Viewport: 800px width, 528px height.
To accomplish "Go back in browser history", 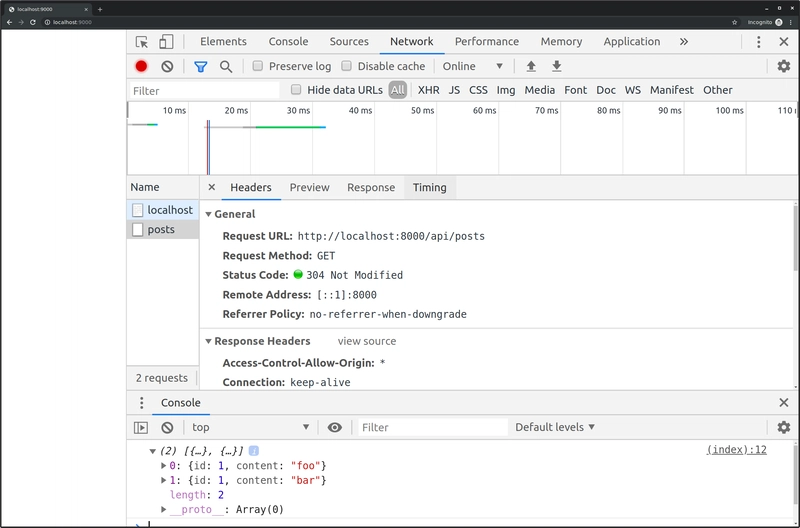I will (x=9, y=22).
